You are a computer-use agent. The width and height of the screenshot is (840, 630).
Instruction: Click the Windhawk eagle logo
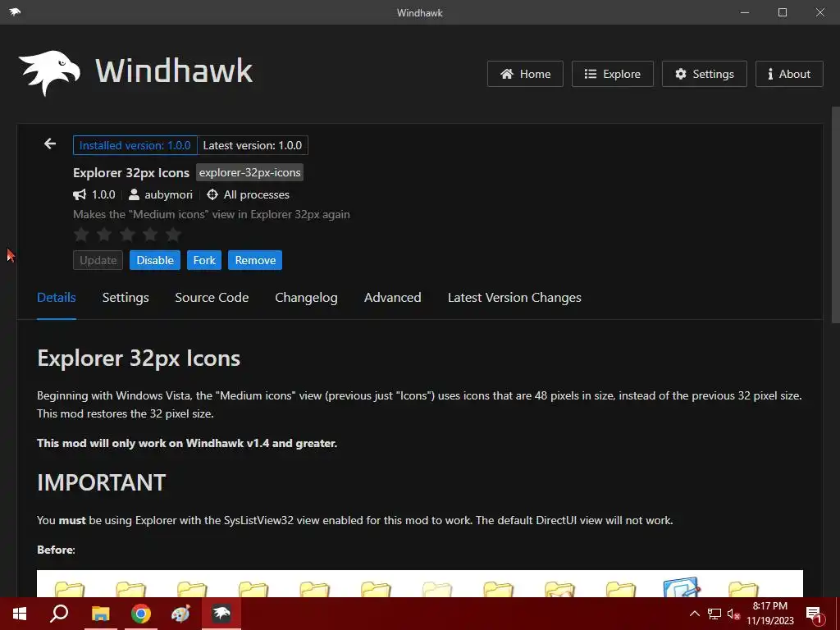[x=49, y=73]
